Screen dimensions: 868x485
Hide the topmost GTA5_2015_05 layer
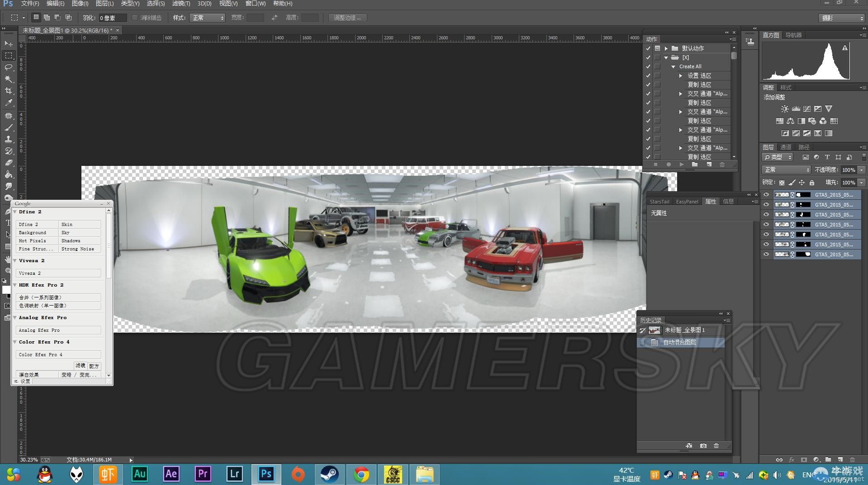click(x=766, y=195)
